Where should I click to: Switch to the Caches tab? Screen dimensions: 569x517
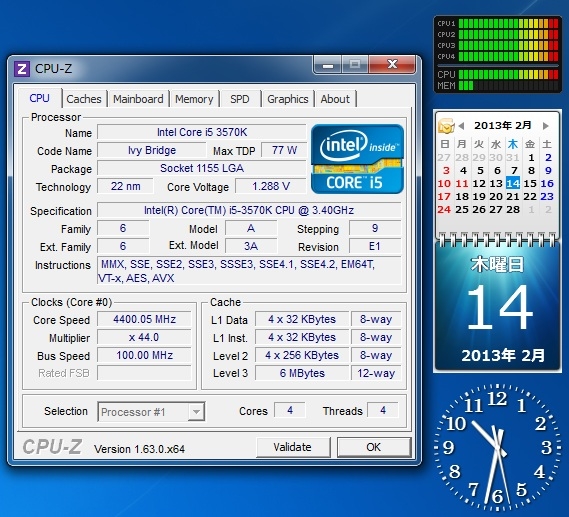pos(84,99)
